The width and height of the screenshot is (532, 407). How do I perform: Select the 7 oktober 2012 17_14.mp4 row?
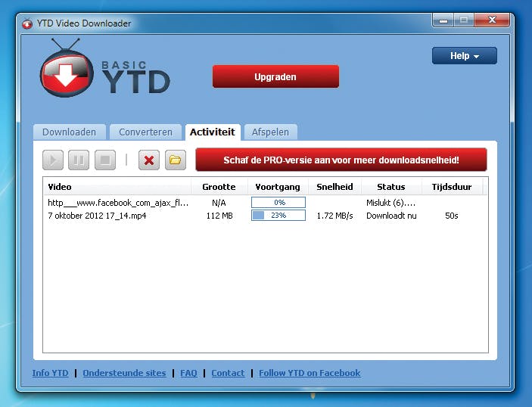pos(266,216)
